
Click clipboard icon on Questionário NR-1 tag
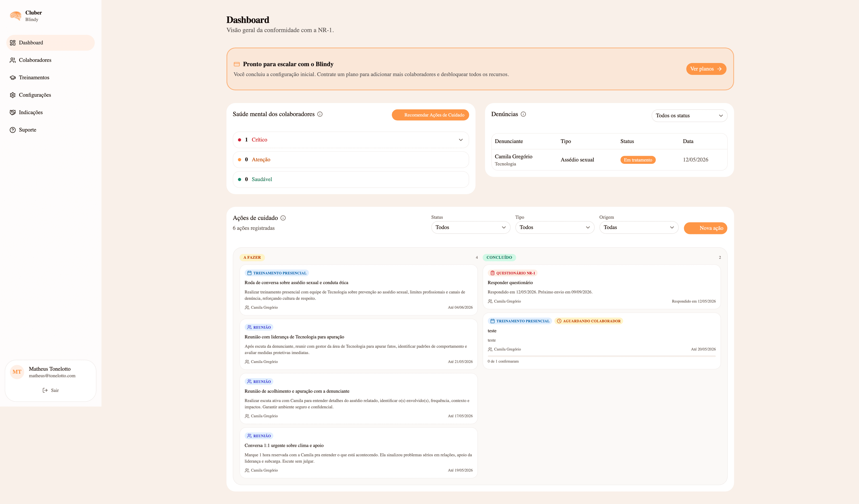[x=492, y=273]
